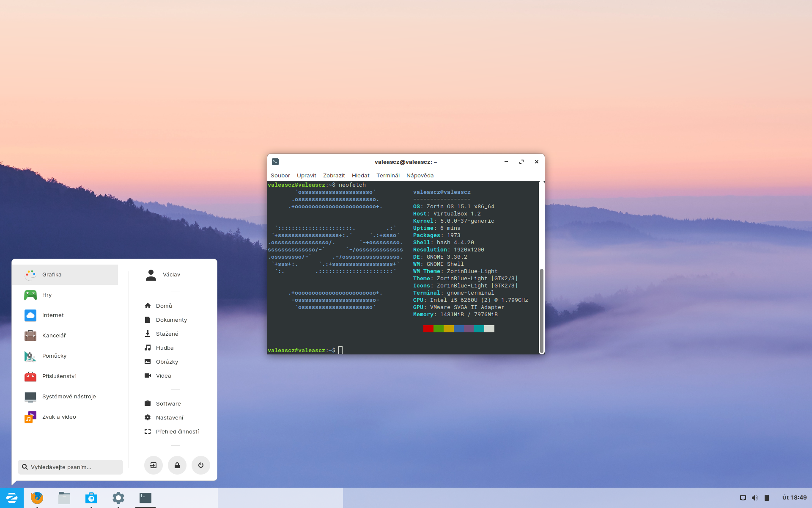Image resolution: width=812 pixels, height=508 pixels.
Task: Click the 'Memory: 1481MiB / 7976MiB' line
Action: point(455,314)
